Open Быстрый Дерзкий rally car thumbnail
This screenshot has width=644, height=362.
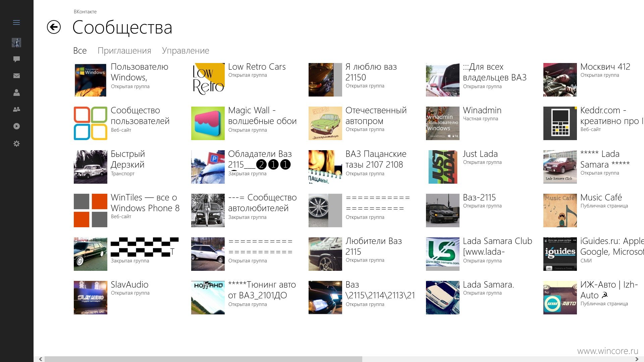pos(91,167)
